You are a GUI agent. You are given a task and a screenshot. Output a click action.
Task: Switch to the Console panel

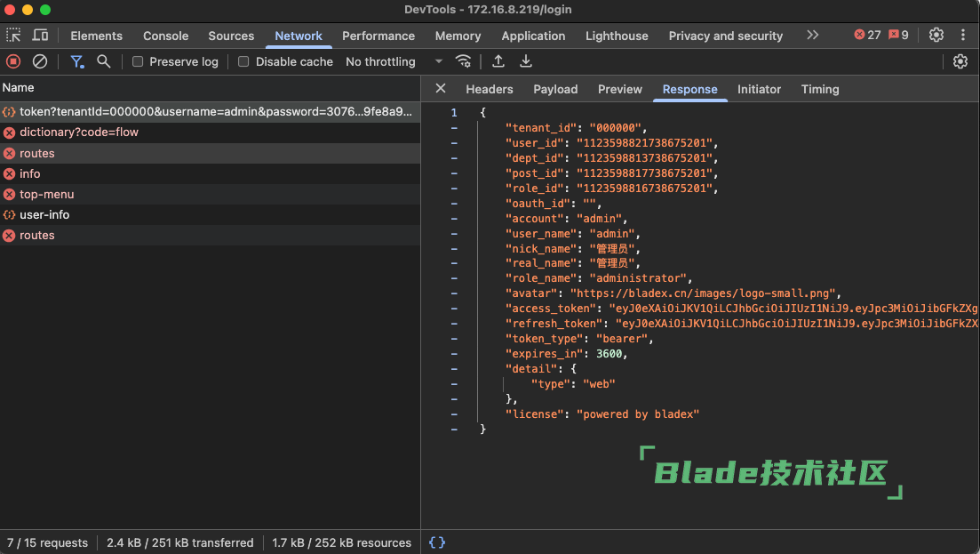[x=165, y=36]
